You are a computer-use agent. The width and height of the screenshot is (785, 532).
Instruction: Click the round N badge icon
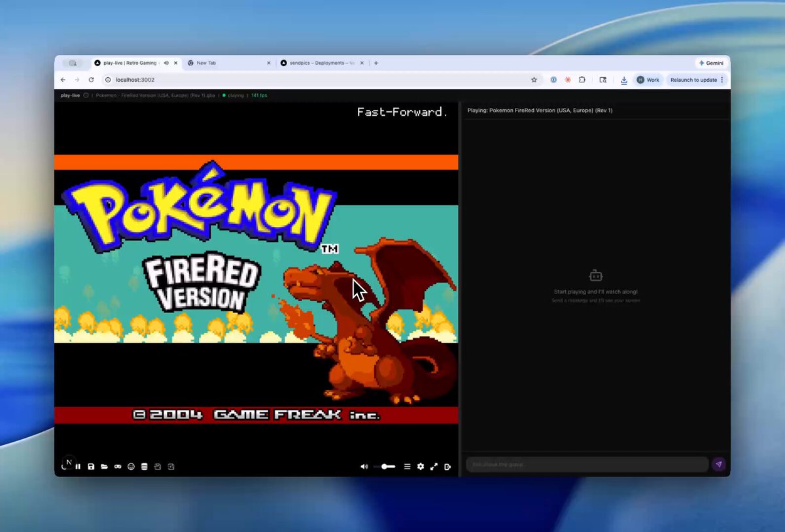point(69,462)
